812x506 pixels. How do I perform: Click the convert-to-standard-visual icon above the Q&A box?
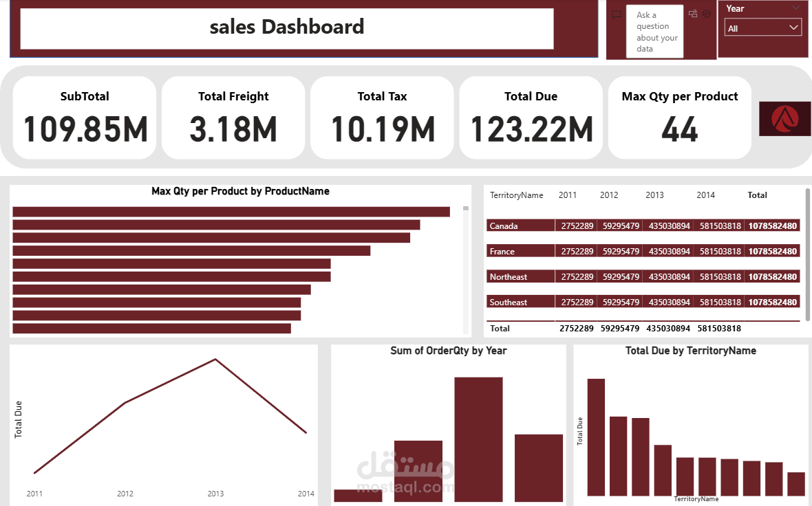click(693, 14)
